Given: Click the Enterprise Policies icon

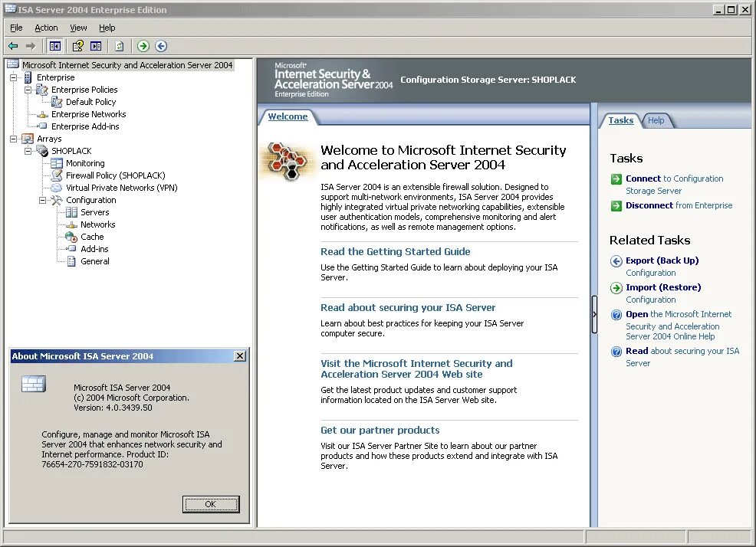Looking at the screenshot, I should click(42, 90).
